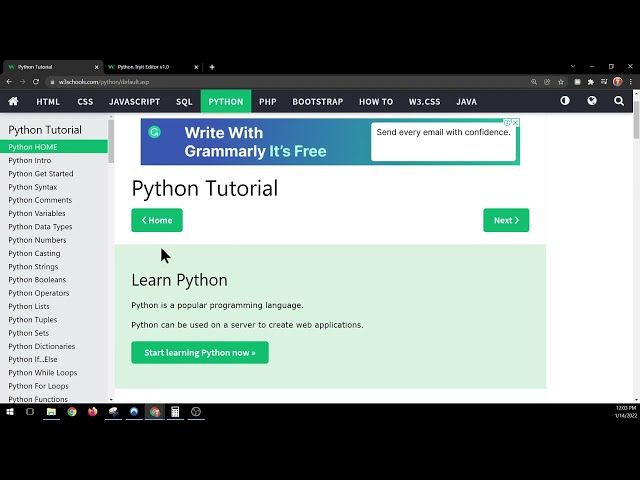Close the Python Tryit Editor tab

pyautogui.click(x=196, y=67)
